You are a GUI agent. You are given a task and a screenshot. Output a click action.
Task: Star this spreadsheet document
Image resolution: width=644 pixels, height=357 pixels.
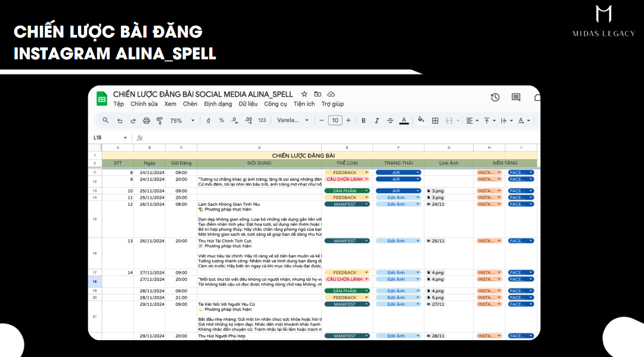tap(304, 94)
